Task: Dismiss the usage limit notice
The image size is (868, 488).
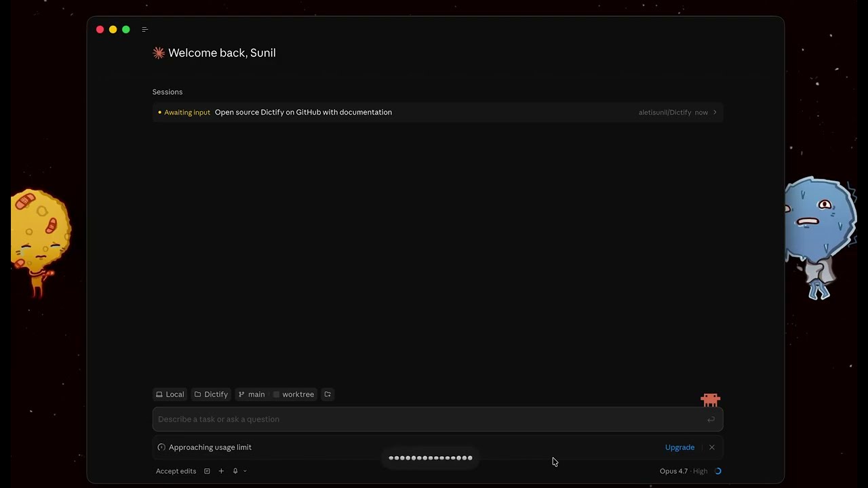Action: 712,447
